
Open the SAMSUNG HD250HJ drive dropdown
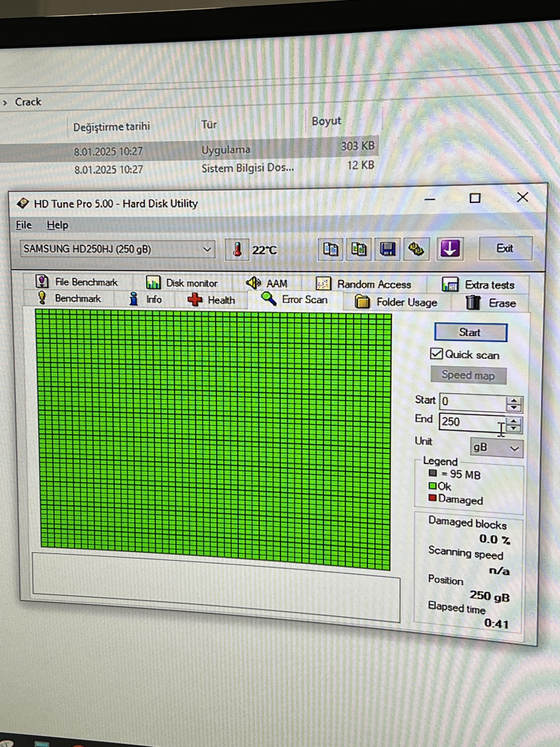point(117,249)
